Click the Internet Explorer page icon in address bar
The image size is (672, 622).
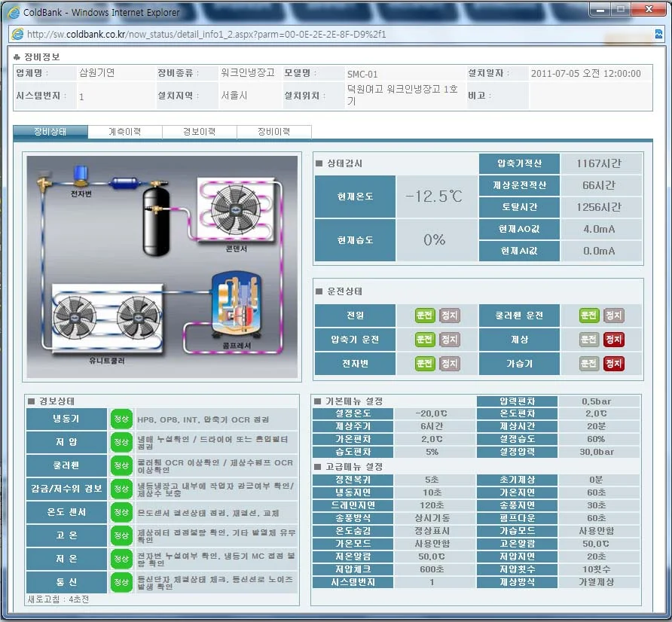point(17,35)
